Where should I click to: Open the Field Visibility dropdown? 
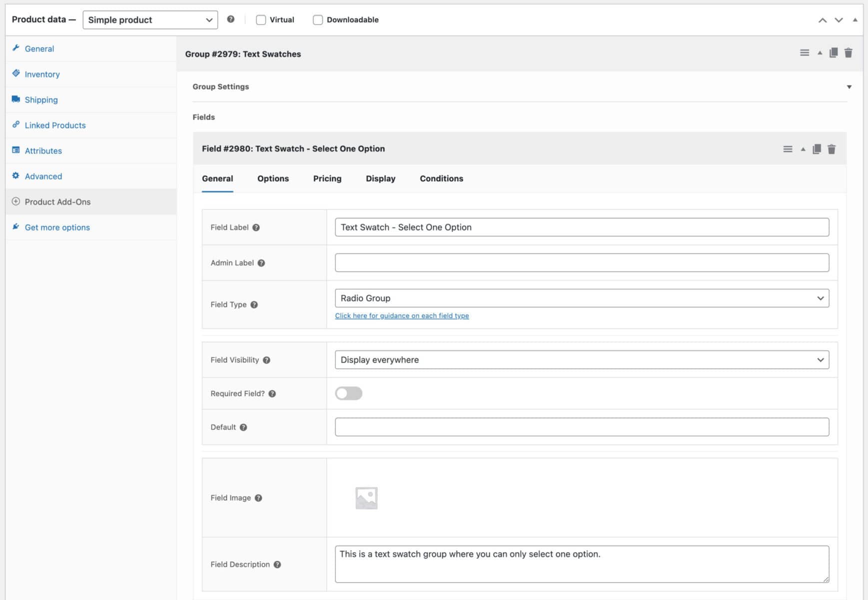point(581,359)
